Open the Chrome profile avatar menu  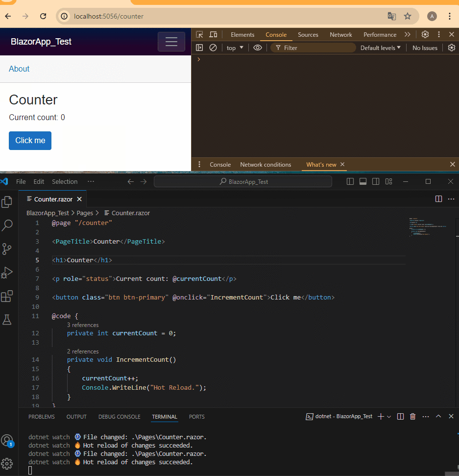432,16
